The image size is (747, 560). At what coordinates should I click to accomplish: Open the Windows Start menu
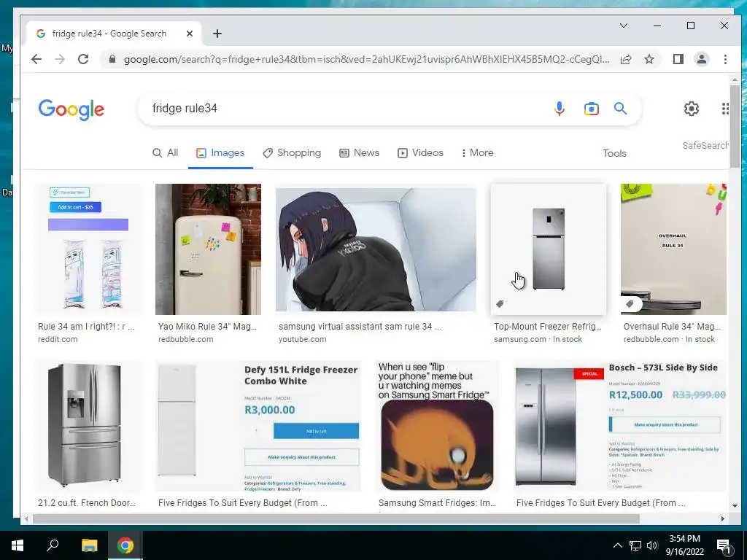[18, 545]
